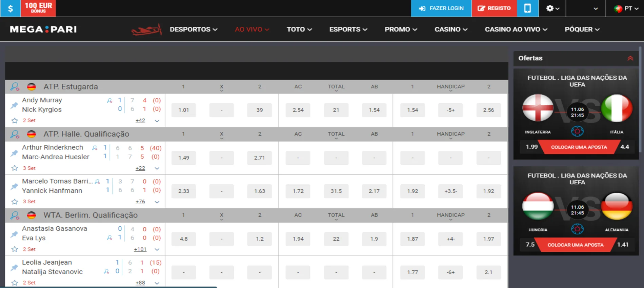Click the dollar sign payments icon
Screen dimensions: 644x288
pyautogui.click(x=10, y=8)
